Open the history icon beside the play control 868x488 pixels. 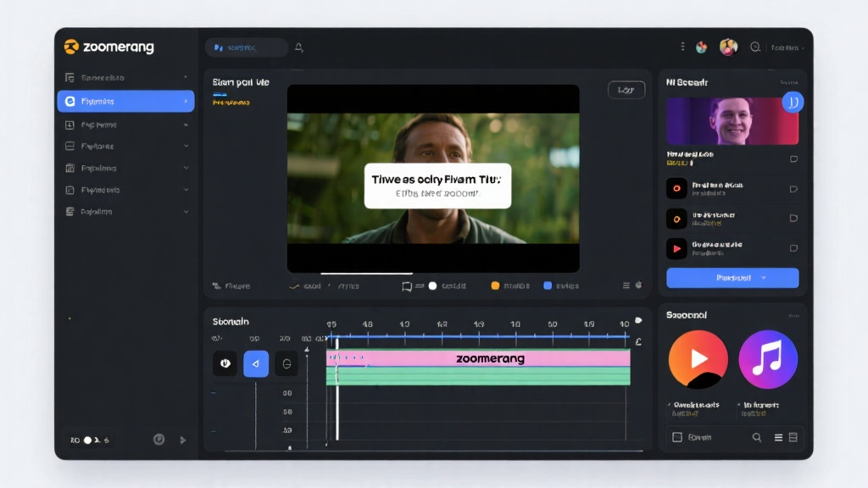[x=287, y=363]
